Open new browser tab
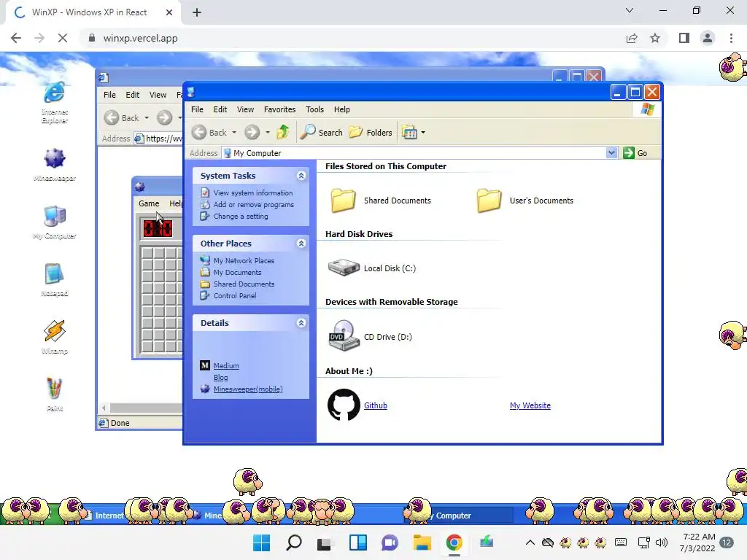Image resolution: width=747 pixels, height=560 pixels. 197,12
